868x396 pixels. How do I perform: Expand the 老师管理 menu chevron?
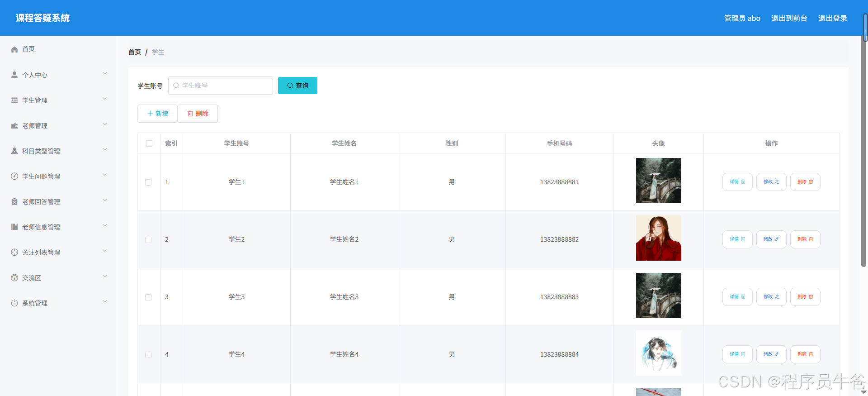pos(105,124)
